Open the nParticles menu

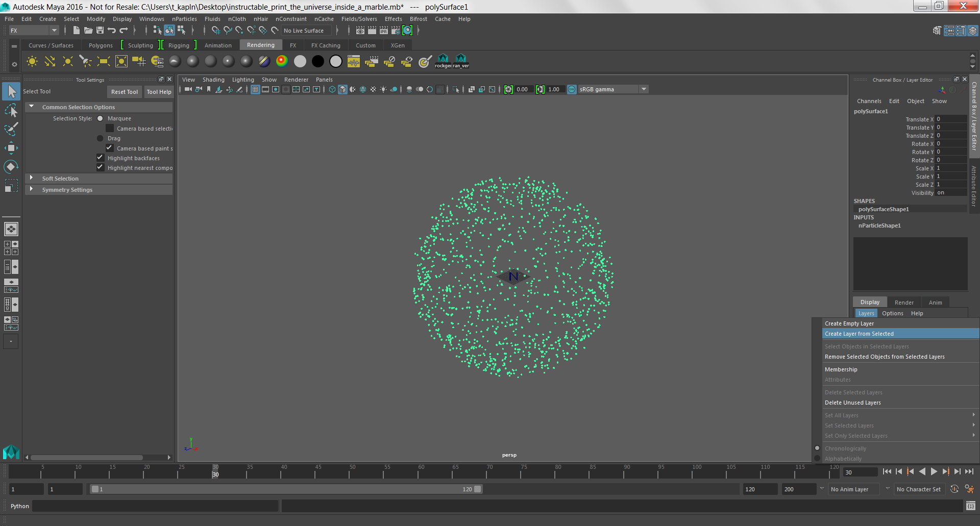pos(184,19)
